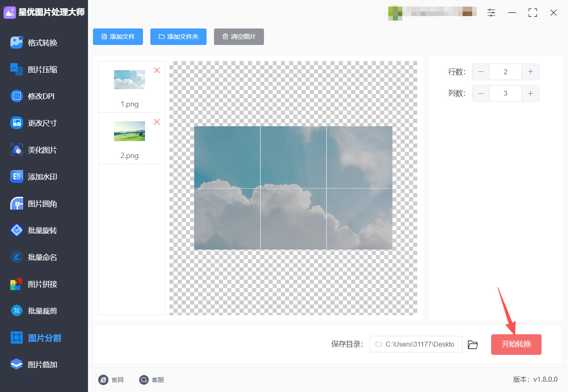
Task: Click the split preview cloud image
Action: (293, 188)
